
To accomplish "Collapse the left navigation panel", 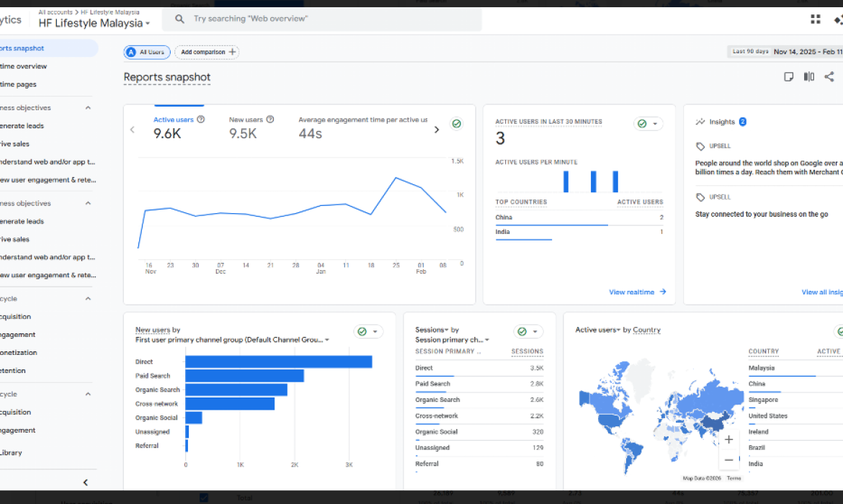I will [x=85, y=482].
